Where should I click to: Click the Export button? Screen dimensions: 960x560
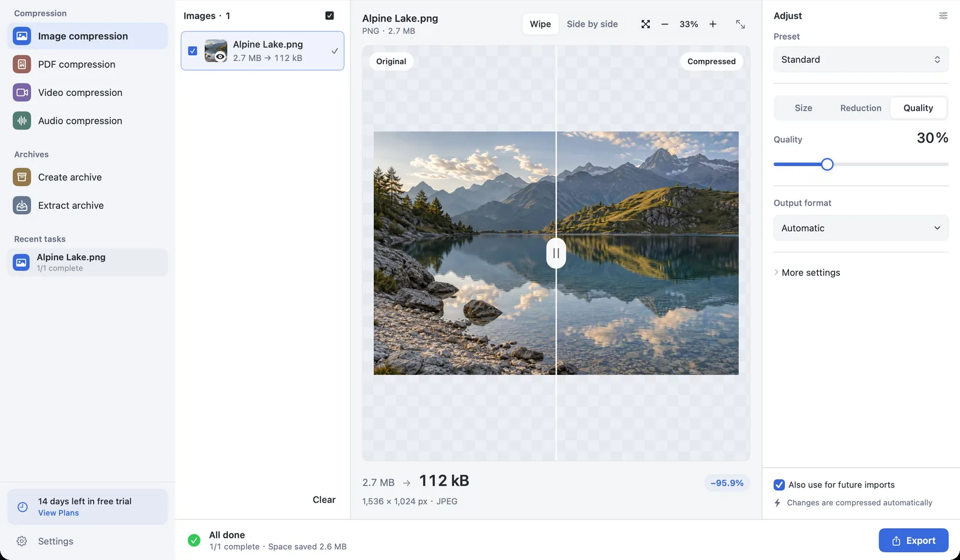913,540
